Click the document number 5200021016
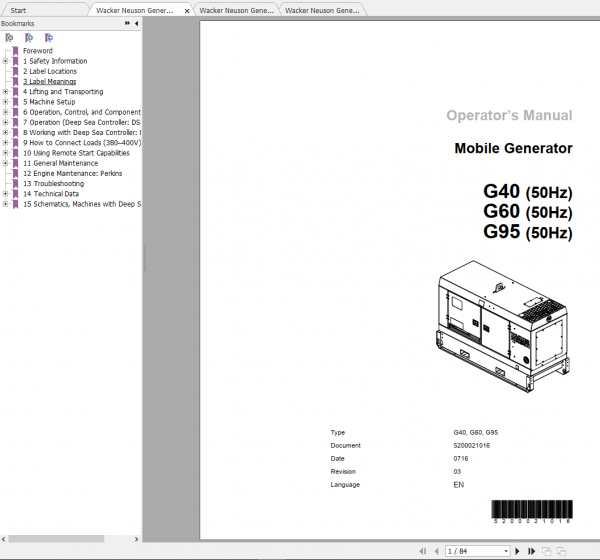The width and height of the screenshot is (600, 560). coord(471,446)
